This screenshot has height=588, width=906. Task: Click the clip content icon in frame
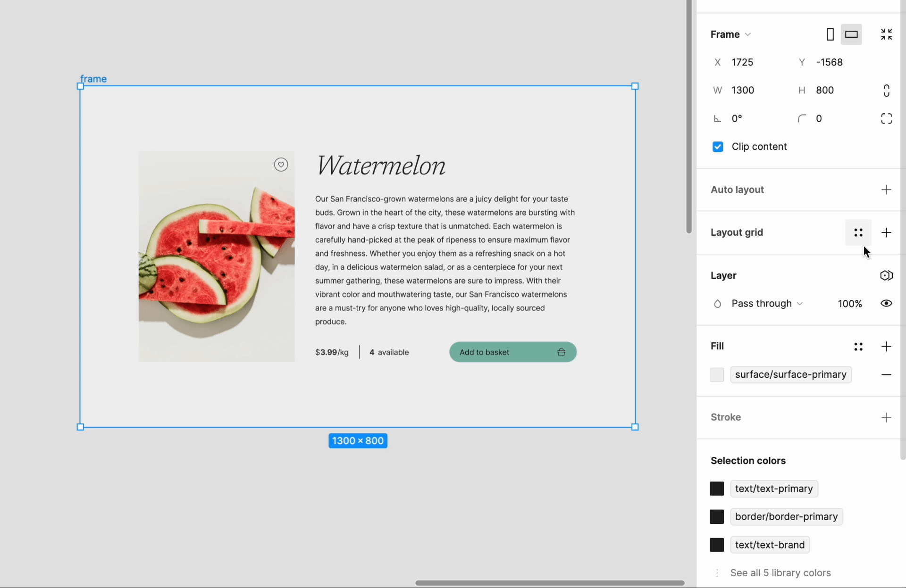[x=719, y=146]
